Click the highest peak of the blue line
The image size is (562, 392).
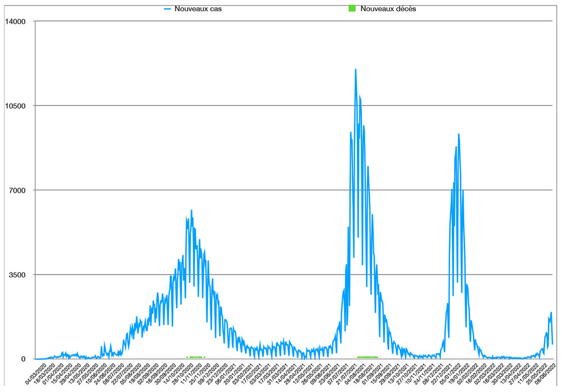[355, 70]
